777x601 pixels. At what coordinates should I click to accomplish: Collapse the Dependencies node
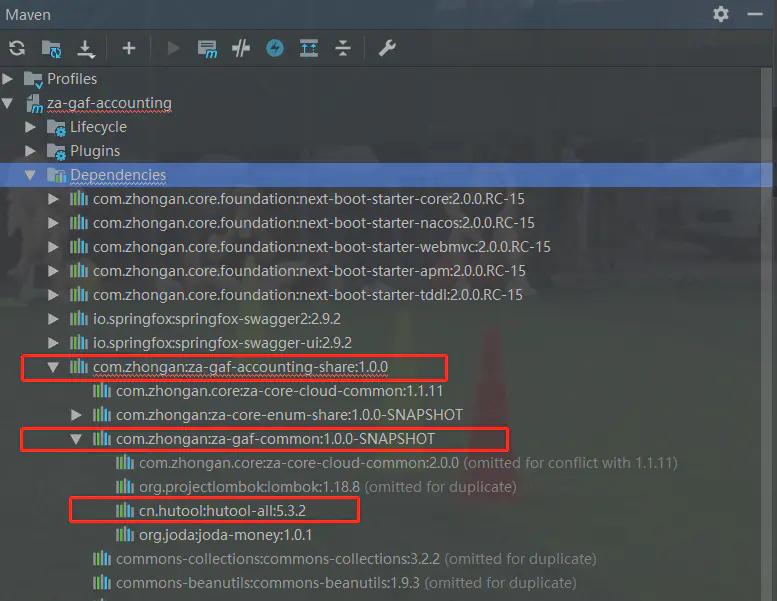pyautogui.click(x=30, y=174)
